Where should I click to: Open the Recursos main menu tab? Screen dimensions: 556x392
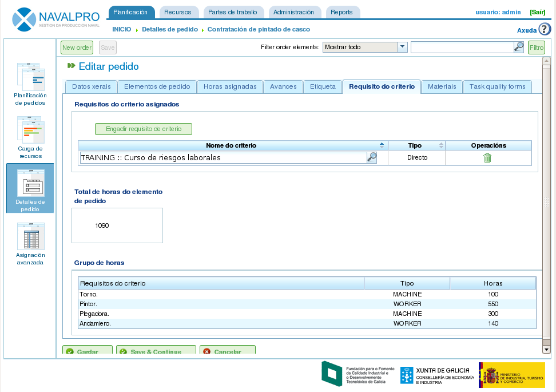click(177, 12)
